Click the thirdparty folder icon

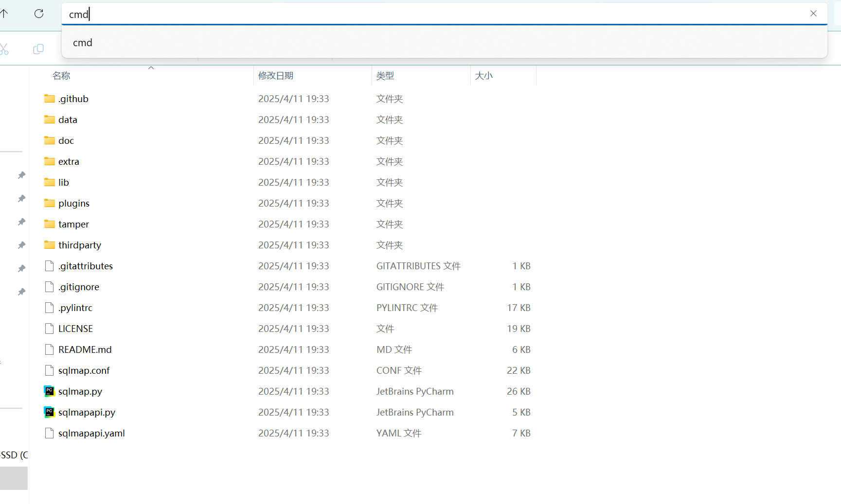click(x=50, y=245)
